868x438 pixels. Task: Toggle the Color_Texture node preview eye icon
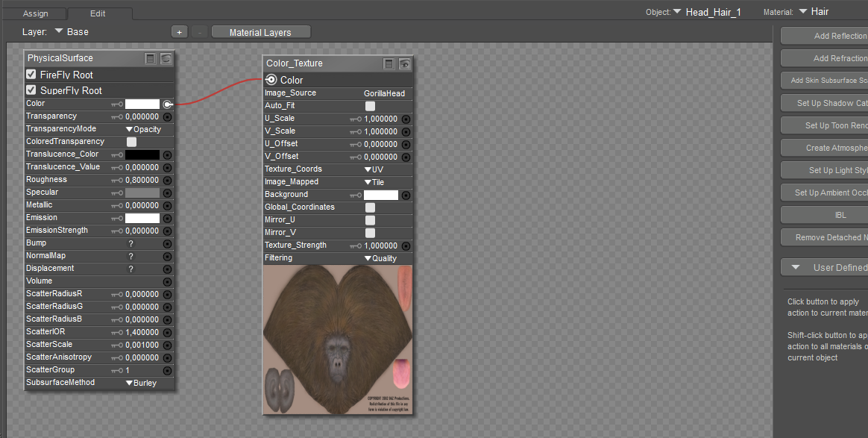click(x=405, y=63)
